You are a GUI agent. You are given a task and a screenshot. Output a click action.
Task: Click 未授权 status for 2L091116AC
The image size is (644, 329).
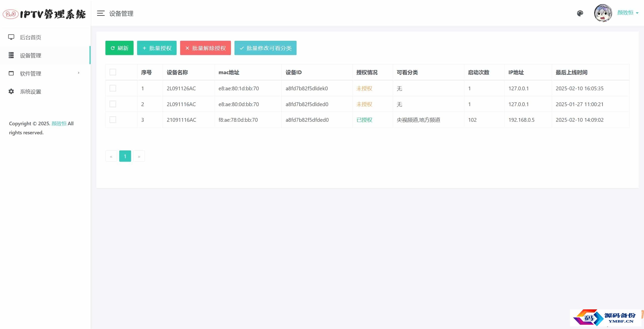364,104
